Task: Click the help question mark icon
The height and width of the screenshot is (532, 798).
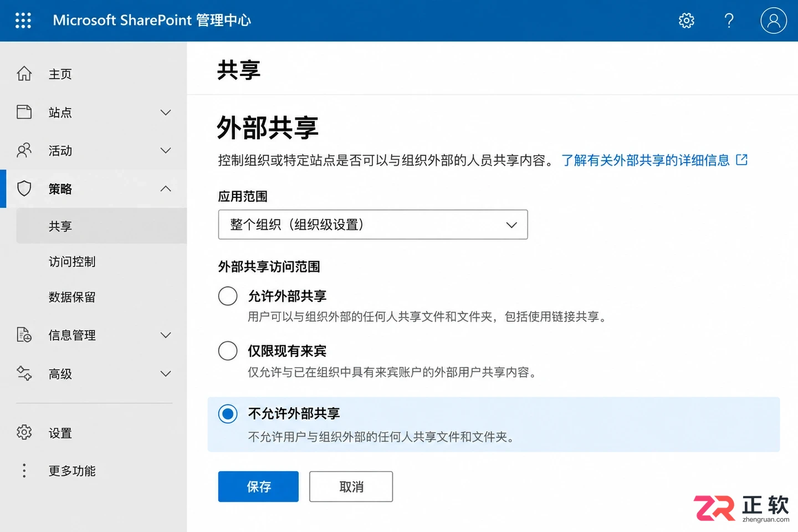Action: pos(729,21)
